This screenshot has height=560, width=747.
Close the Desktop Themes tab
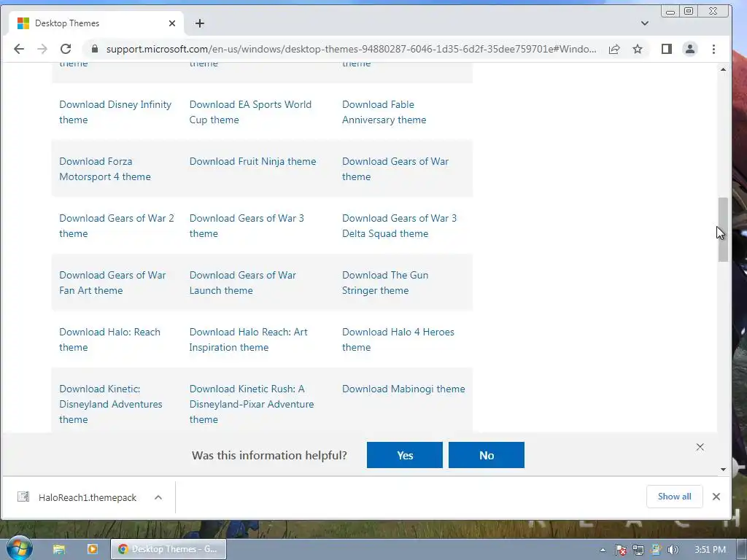172,23
